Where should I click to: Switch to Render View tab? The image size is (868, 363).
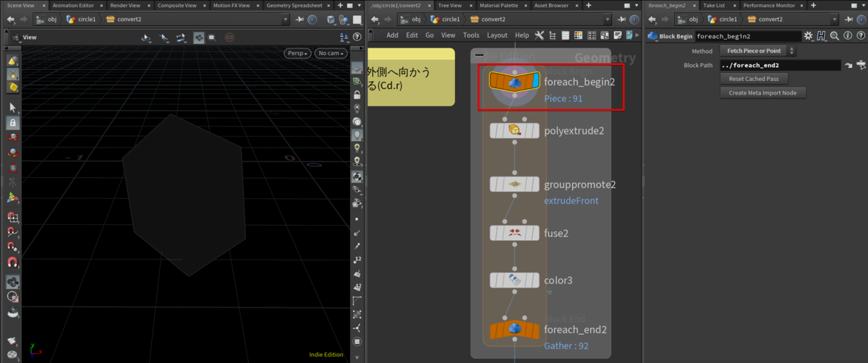coord(125,5)
